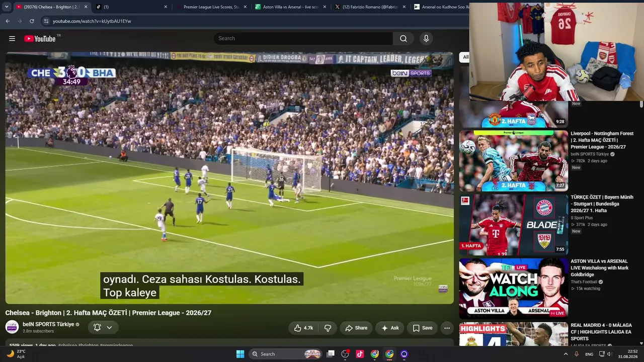Go to the YouTube home logo

tap(40, 39)
